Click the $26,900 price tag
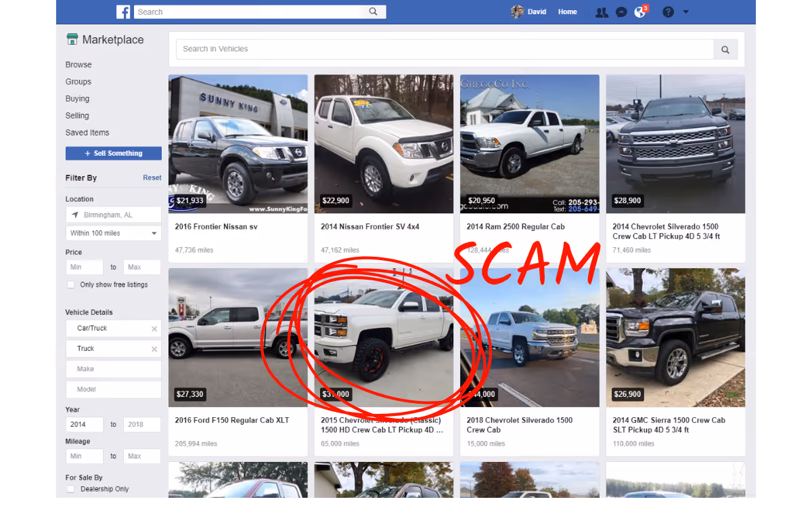812x508 pixels. tap(627, 394)
